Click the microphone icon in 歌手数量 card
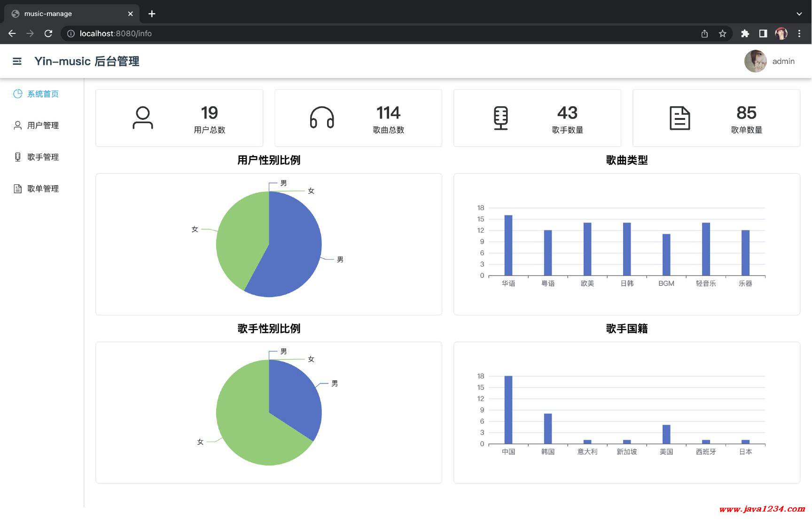The image size is (812, 520). [x=501, y=118]
